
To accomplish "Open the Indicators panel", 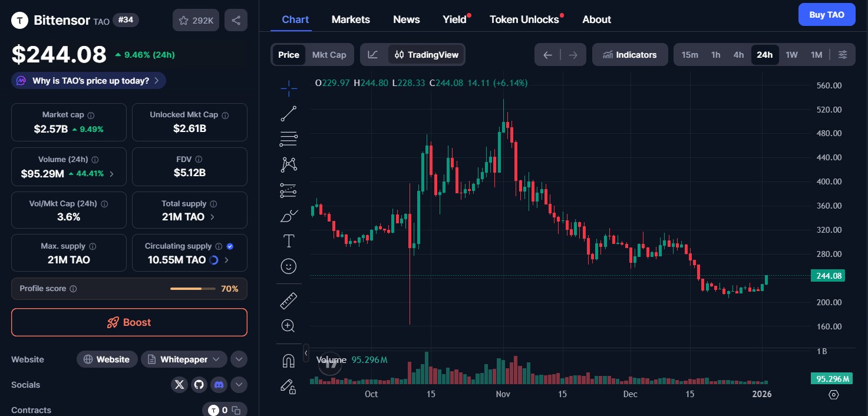I will [x=630, y=54].
